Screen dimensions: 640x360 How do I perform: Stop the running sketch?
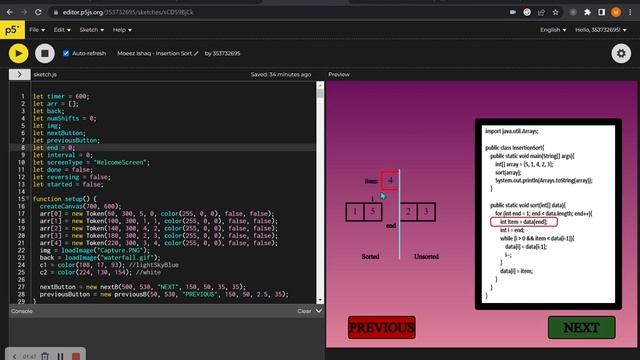(45, 53)
